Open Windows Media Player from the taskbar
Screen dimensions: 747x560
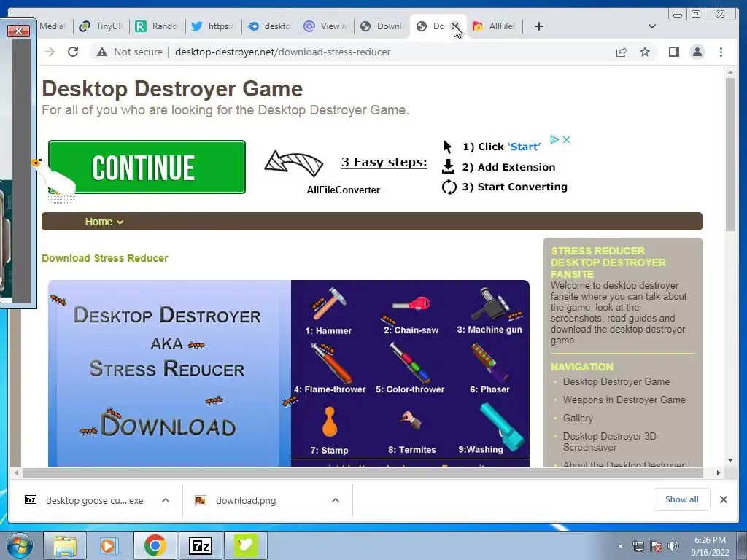(109, 545)
